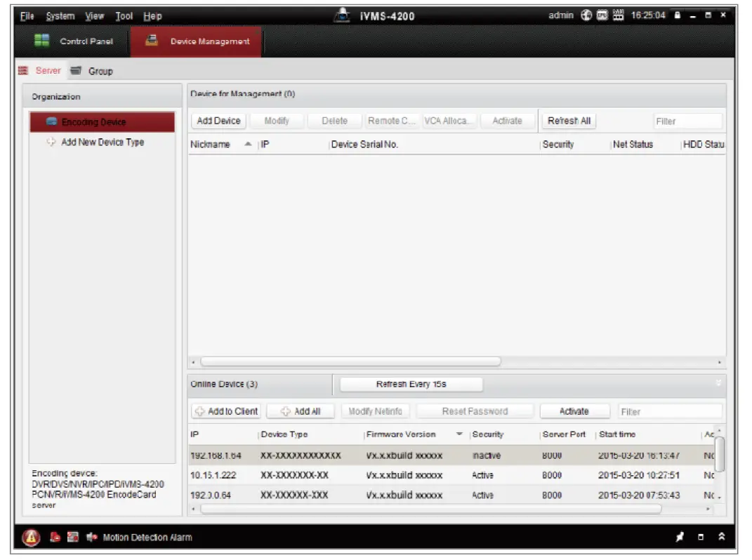
Task: Click the Filter field for managed devices
Action: [x=687, y=121]
